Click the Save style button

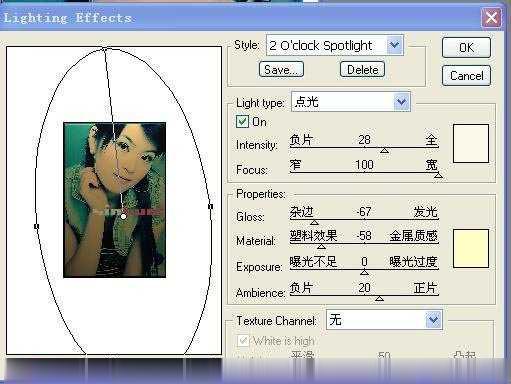(x=281, y=70)
